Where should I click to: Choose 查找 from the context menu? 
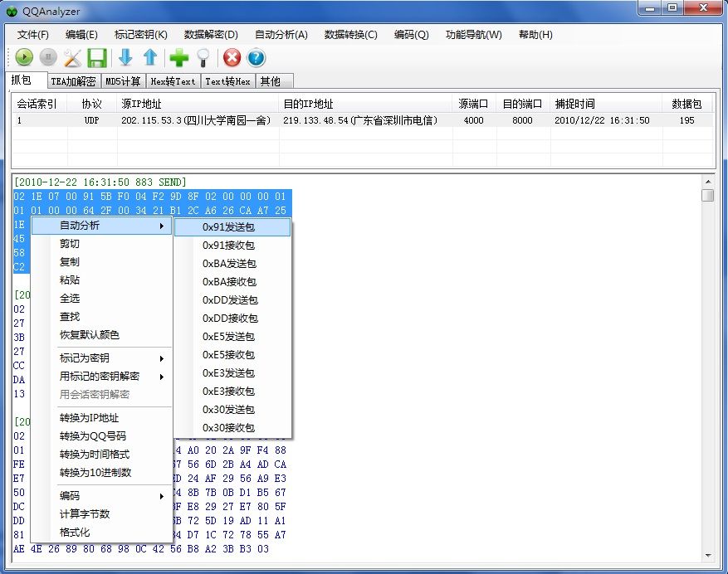pos(101,317)
